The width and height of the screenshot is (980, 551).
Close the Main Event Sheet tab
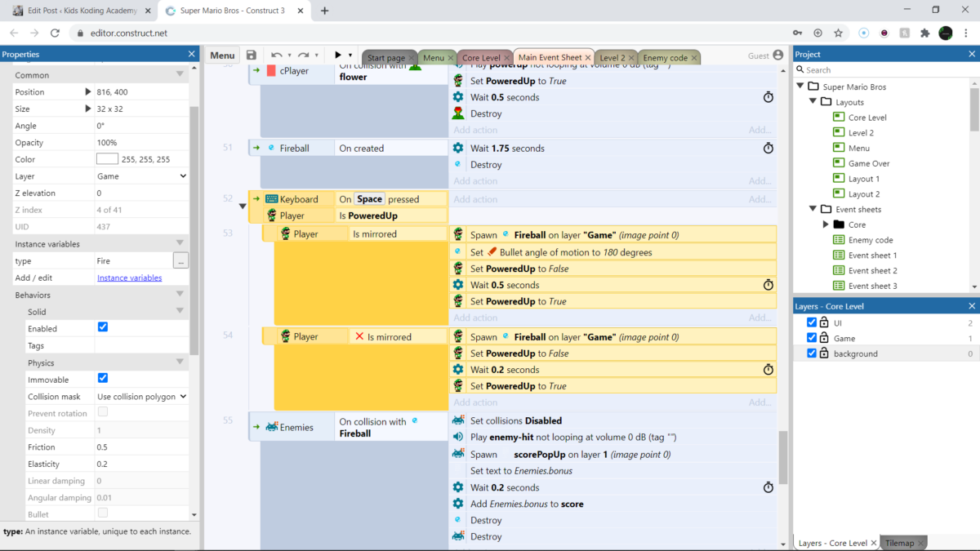click(589, 58)
